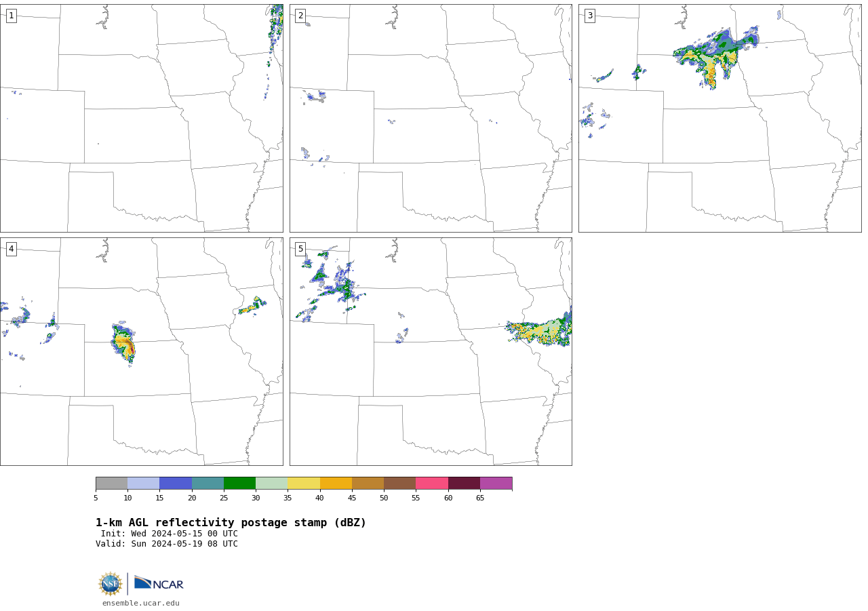Click the storm line at panel 5's east edge
This screenshot has width=868, height=611.
pos(540,330)
